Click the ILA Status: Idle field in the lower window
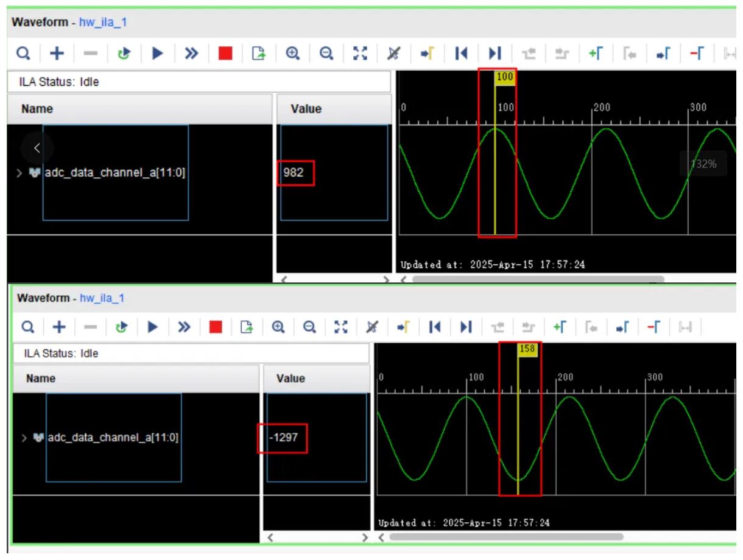This screenshot has width=743, height=560. pyautogui.click(x=191, y=354)
